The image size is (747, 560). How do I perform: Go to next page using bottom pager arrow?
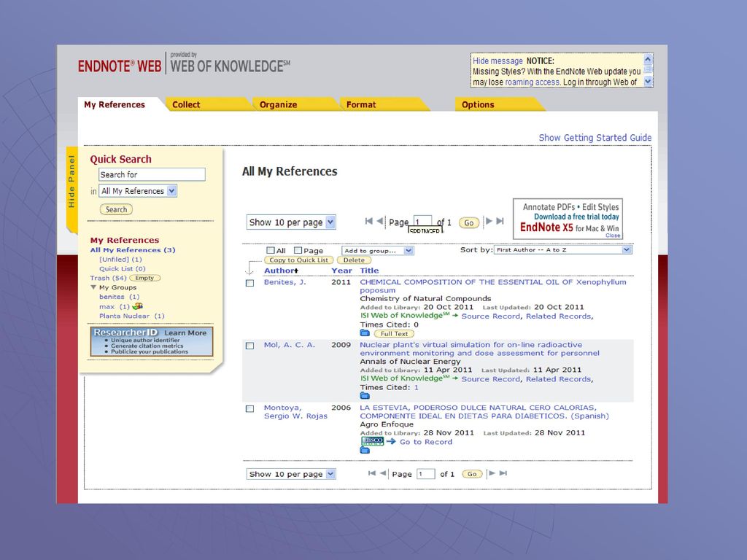pos(492,473)
